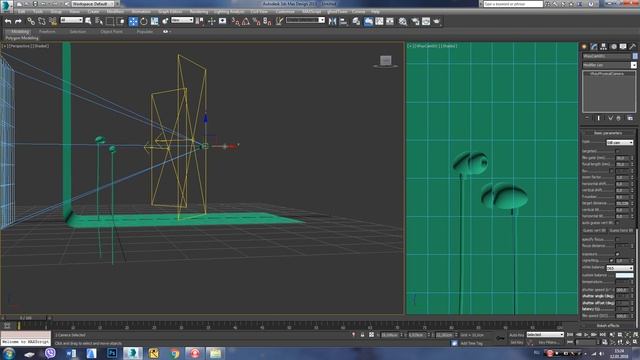Image resolution: width=640 pixels, height=360 pixels.
Task: Click the Auto Key button
Action: pos(517,335)
